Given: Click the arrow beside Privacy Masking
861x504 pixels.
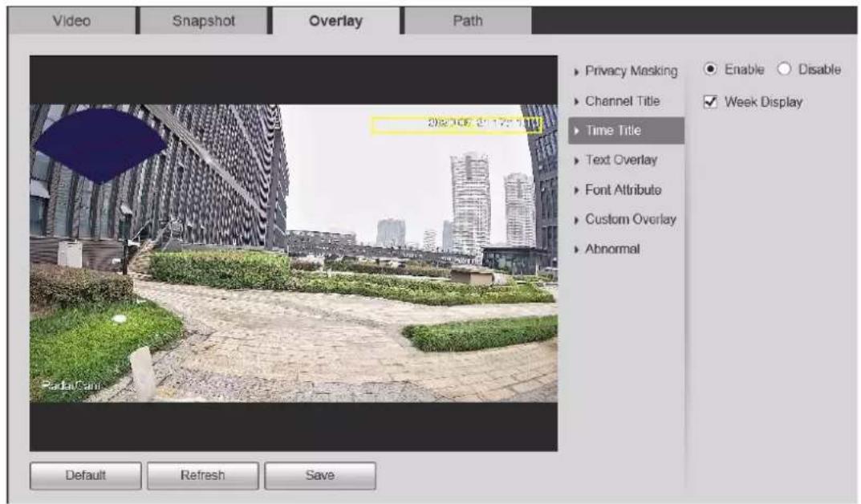Looking at the screenshot, I should [577, 72].
